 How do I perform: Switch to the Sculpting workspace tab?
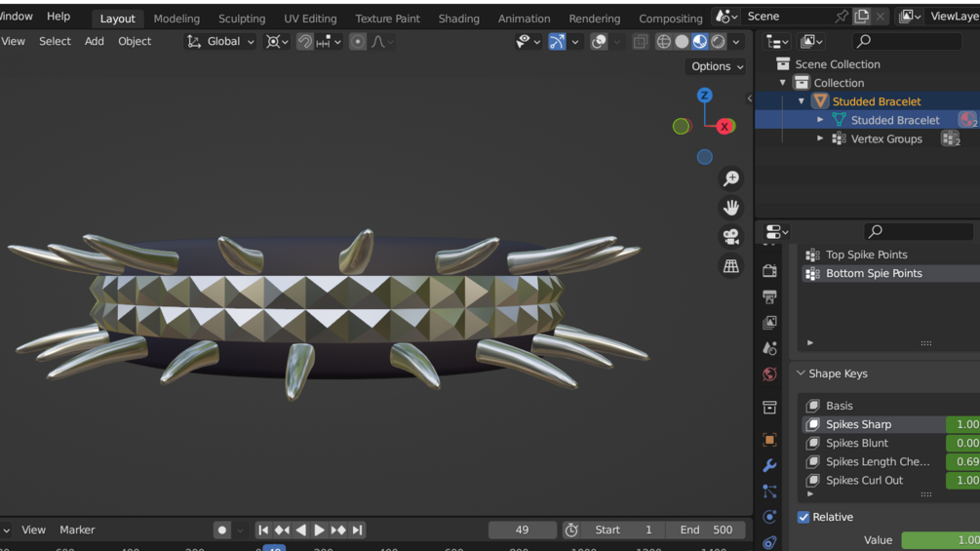[x=242, y=19]
